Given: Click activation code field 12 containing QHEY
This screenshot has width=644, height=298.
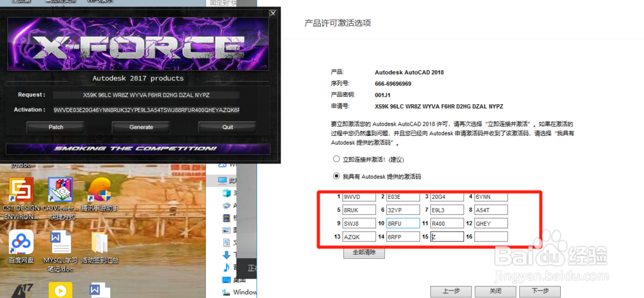Looking at the screenshot, I should 491,223.
